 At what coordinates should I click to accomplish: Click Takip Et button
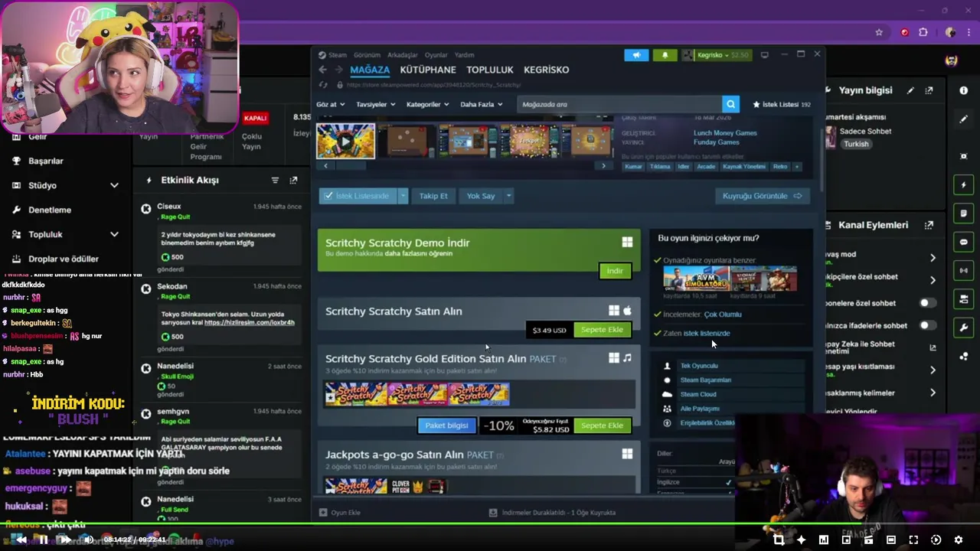433,196
